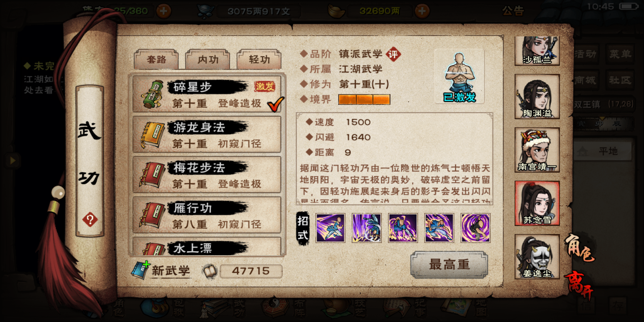
Task: Click the orange 境界 progress bar
Action: [x=364, y=100]
